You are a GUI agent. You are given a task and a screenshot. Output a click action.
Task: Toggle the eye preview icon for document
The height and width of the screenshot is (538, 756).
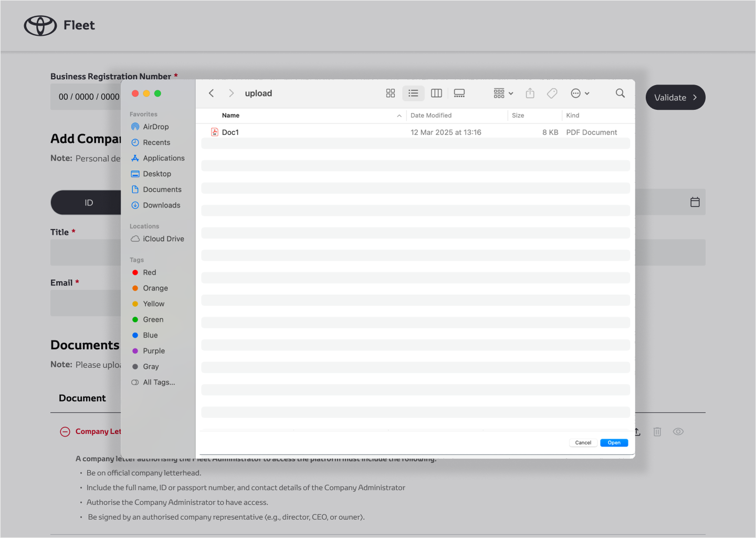point(678,431)
